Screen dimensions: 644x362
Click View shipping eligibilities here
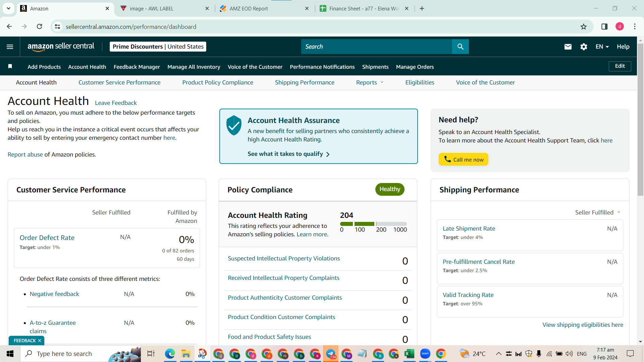583,325
